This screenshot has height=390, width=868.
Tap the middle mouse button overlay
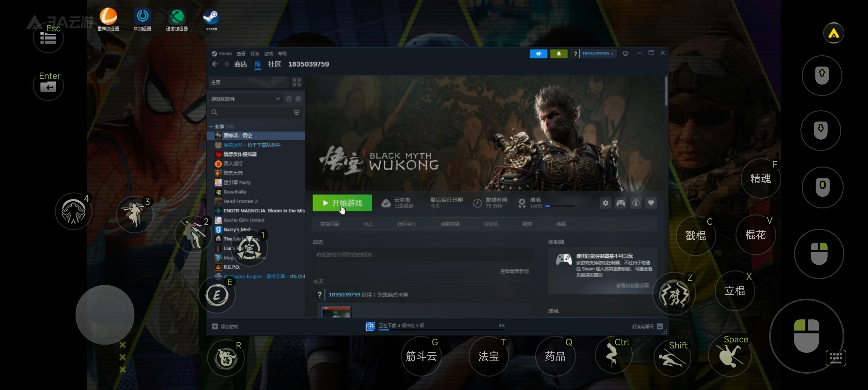(x=823, y=187)
